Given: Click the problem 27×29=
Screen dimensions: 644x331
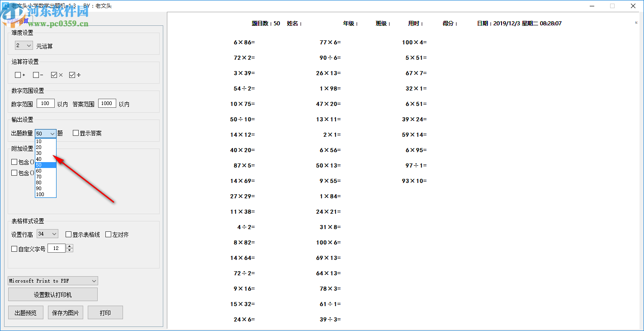Looking at the screenshot, I should pos(242,197).
